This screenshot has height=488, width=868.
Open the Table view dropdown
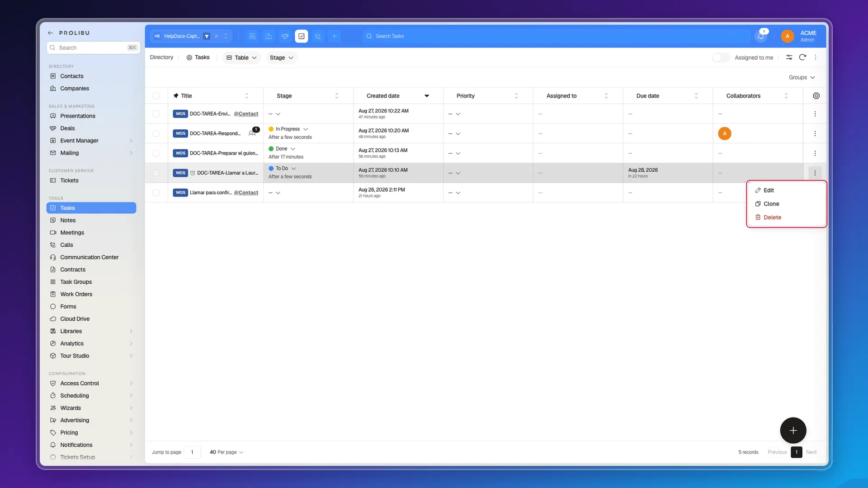pyautogui.click(x=241, y=57)
